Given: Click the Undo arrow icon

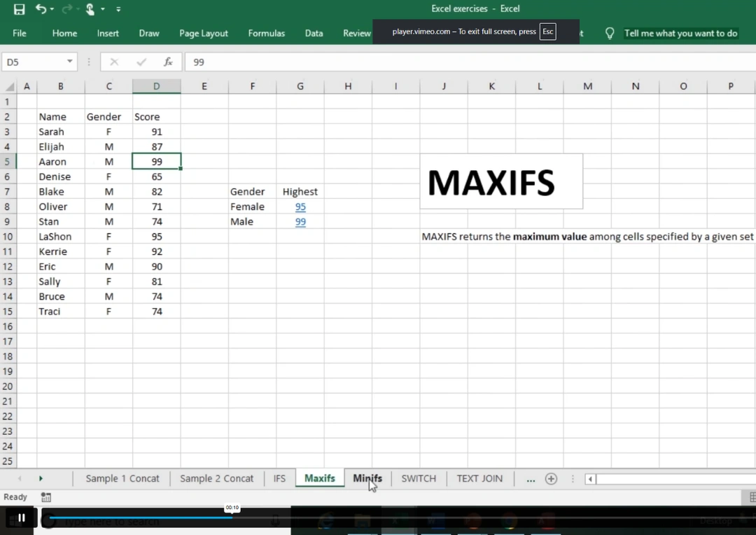Looking at the screenshot, I should coord(41,9).
